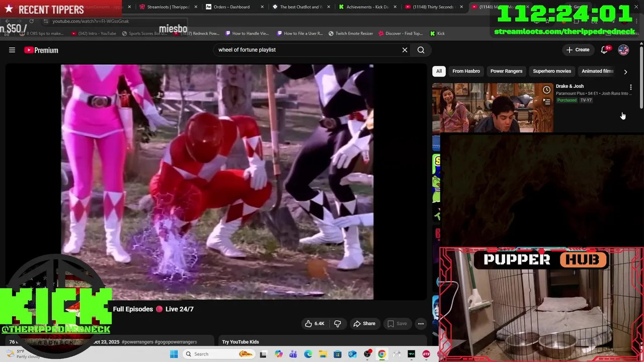Open Copilot from the taskbar

coord(278,354)
